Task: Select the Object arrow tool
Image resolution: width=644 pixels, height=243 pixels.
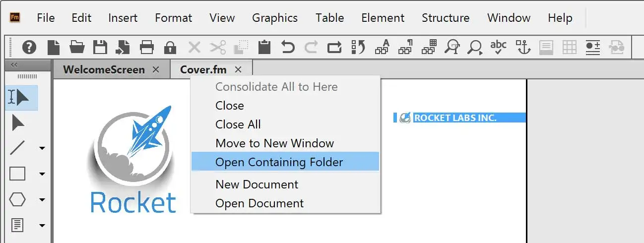Action: tap(18, 122)
